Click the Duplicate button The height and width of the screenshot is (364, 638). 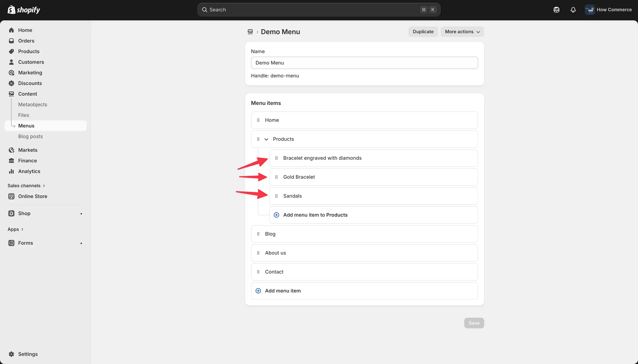pyautogui.click(x=423, y=32)
